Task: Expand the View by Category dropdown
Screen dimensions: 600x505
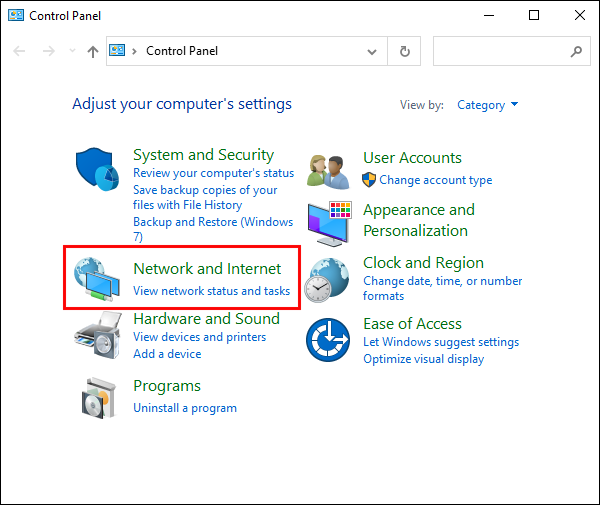Action: 488,105
